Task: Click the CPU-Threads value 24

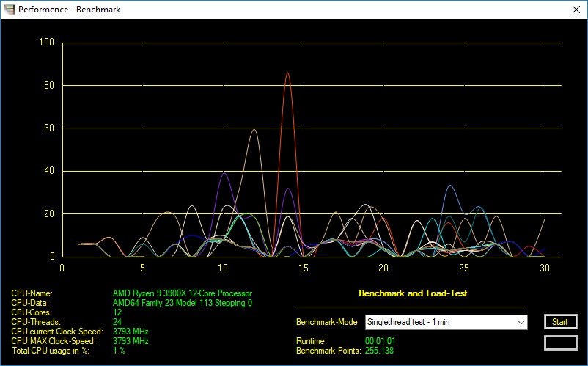Action: tap(117, 322)
